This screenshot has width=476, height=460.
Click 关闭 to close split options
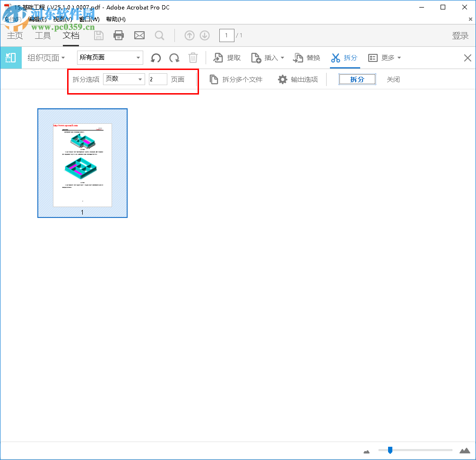393,79
